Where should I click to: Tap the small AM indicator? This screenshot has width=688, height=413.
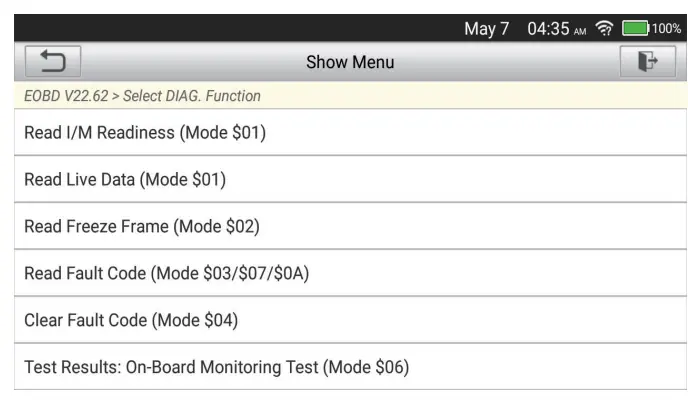[x=581, y=31]
